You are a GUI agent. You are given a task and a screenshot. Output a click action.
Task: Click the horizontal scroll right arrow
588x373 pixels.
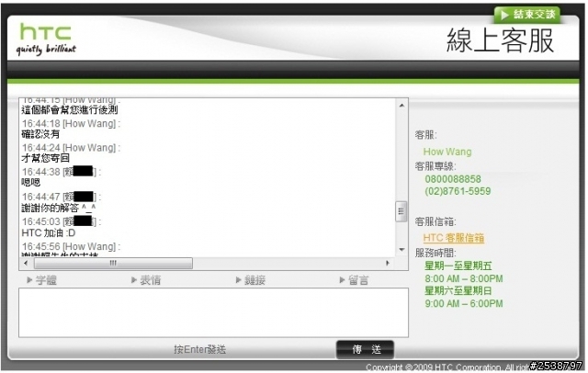[388, 263]
